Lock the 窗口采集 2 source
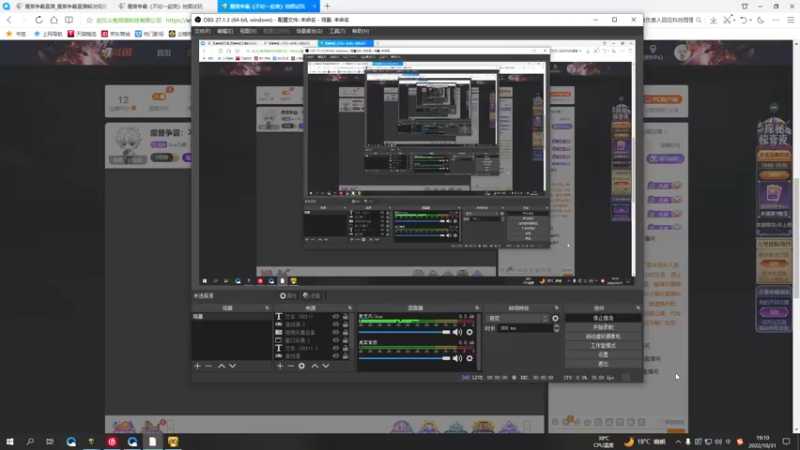This screenshot has height=450, width=800. [x=345, y=340]
